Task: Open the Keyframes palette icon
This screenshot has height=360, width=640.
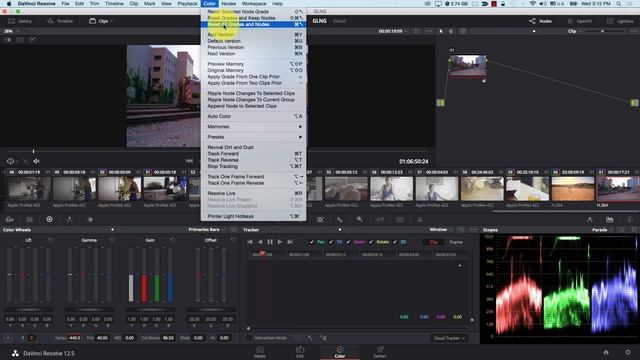Action: 590,220
